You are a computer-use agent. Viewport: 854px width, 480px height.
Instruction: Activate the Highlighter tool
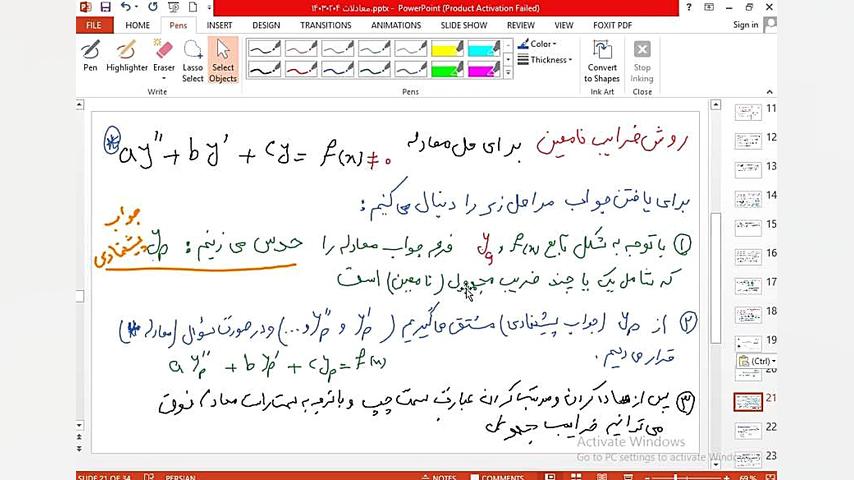(x=127, y=56)
